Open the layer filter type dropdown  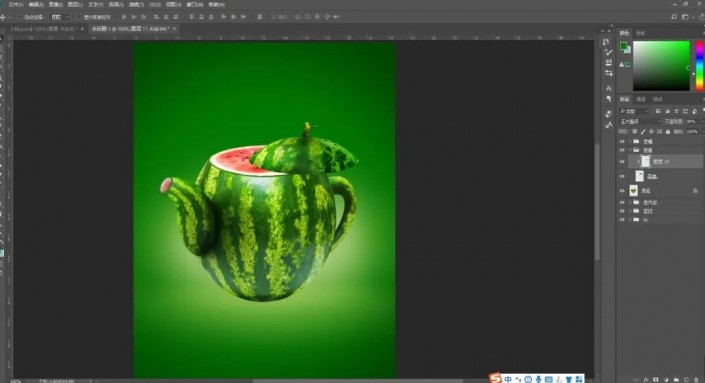[634, 111]
